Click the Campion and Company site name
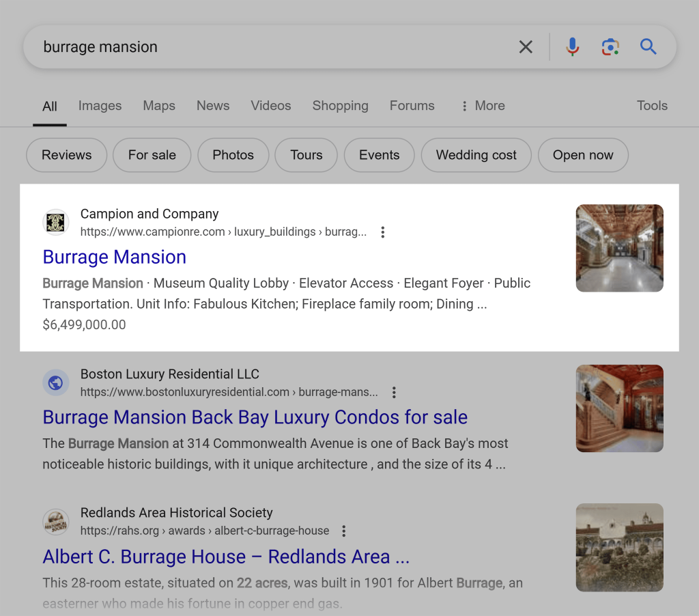Screen dimensions: 699x616 click(x=149, y=214)
